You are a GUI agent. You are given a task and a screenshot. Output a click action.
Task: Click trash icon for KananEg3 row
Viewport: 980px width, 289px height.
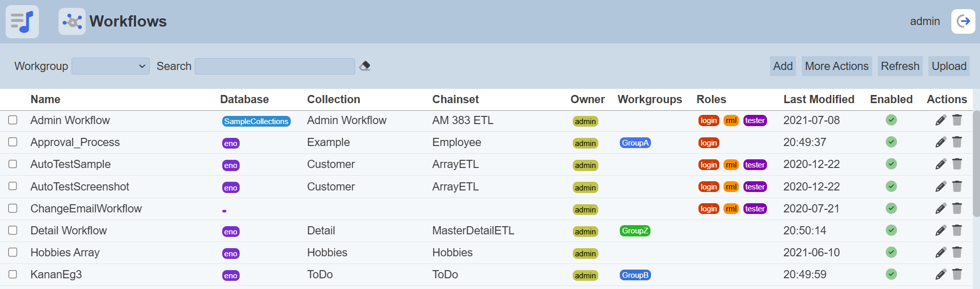click(x=957, y=274)
